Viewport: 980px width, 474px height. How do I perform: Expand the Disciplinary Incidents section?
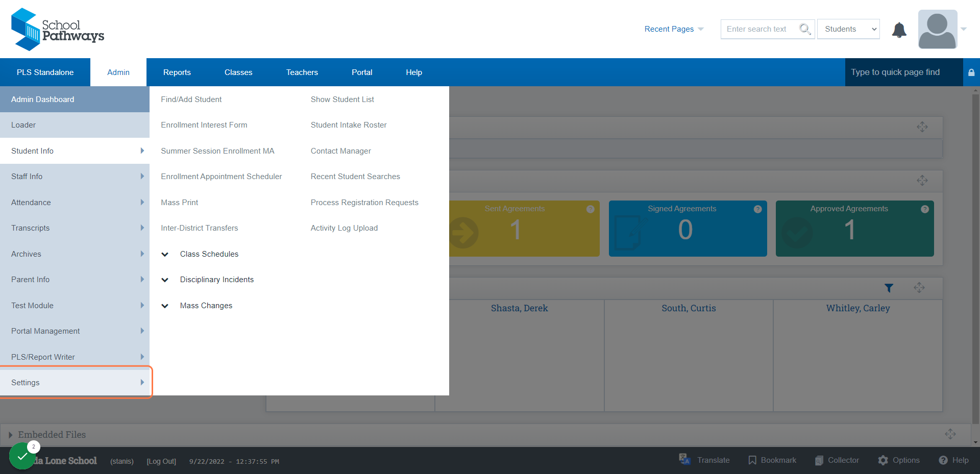165,280
